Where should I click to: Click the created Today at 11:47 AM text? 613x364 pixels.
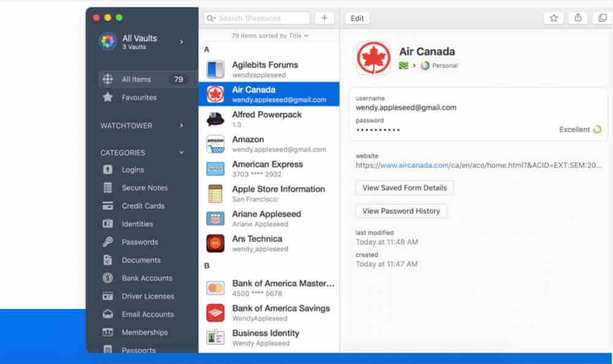point(387,264)
